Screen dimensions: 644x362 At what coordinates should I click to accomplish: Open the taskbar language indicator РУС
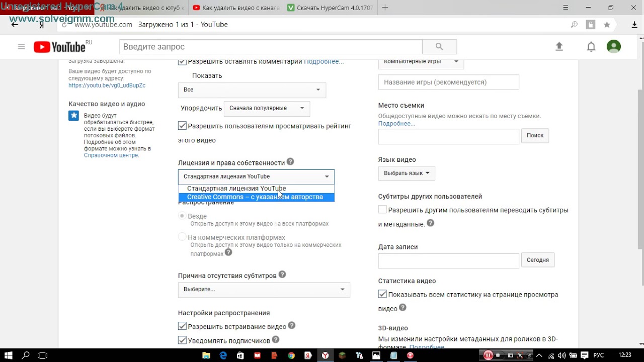598,355
